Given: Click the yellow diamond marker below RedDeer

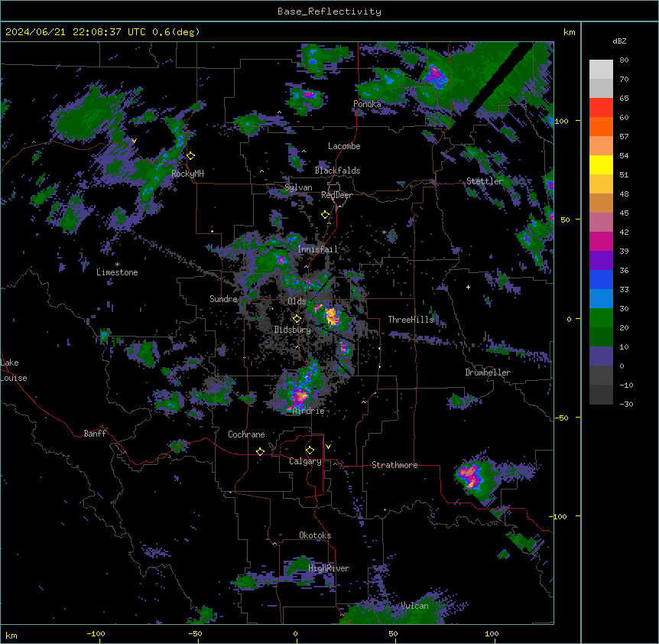Looking at the screenshot, I should tap(326, 215).
